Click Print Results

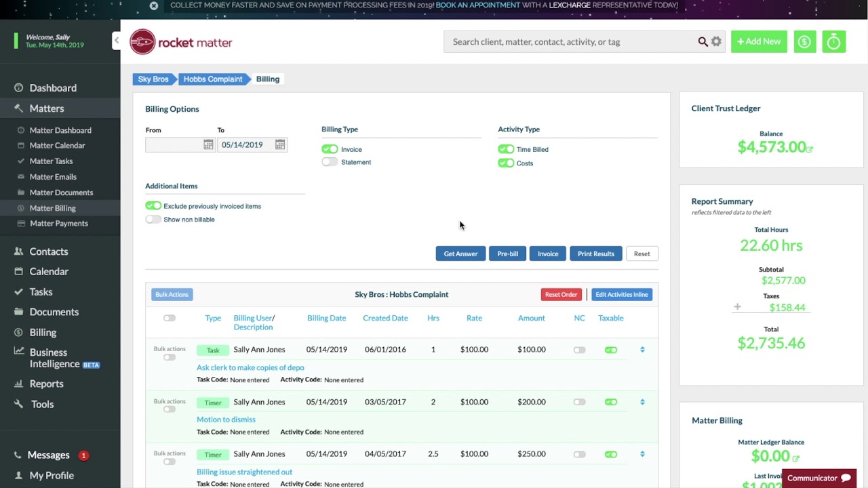coord(596,253)
